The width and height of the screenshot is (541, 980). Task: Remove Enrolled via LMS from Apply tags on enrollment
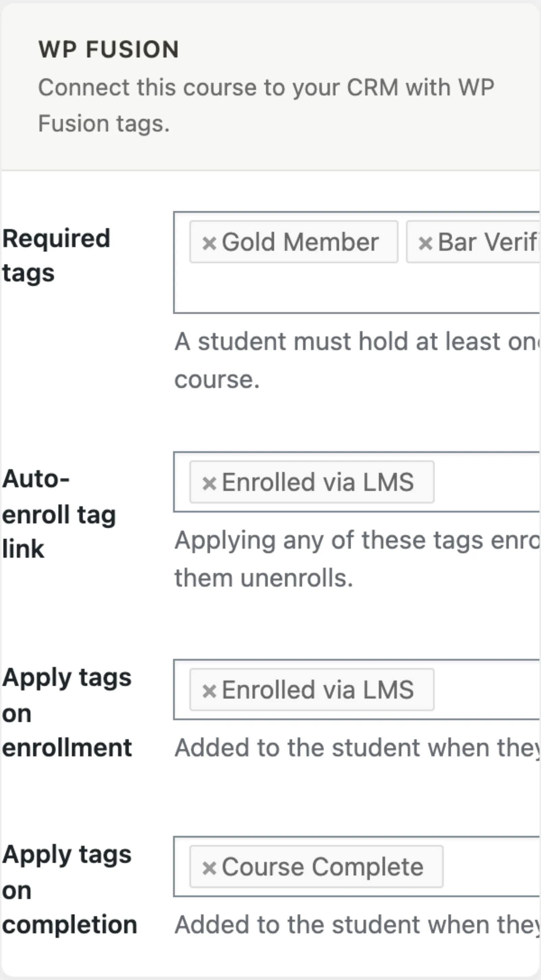coord(209,690)
